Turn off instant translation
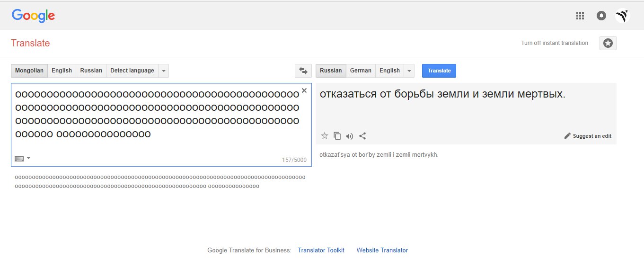This screenshot has width=644, height=277. (555, 43)
